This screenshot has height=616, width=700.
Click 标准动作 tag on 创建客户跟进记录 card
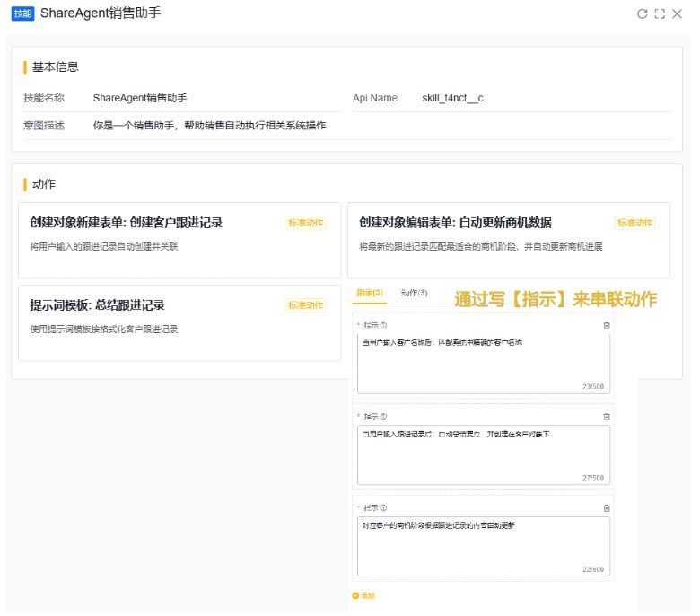coord(306,223)
